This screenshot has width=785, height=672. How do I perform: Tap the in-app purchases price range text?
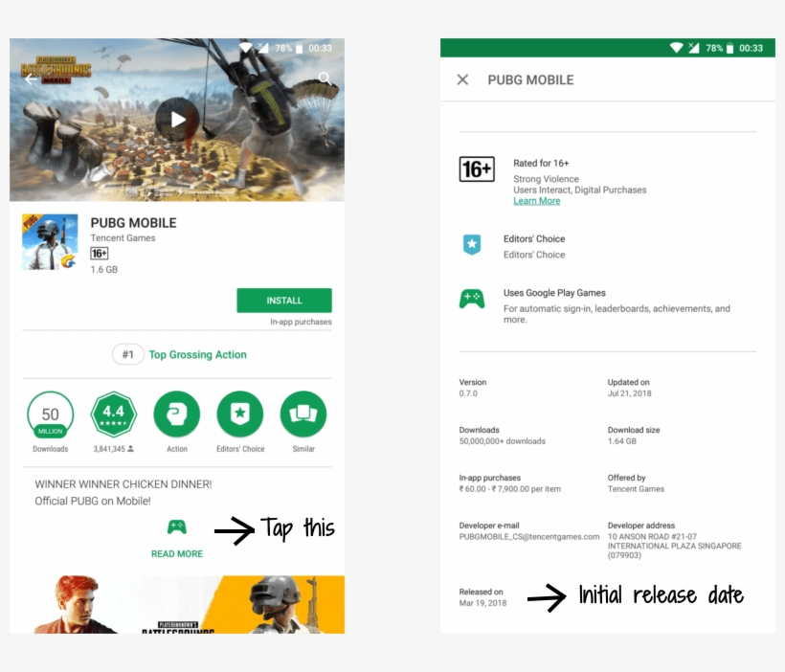click(x=509, y=489)
